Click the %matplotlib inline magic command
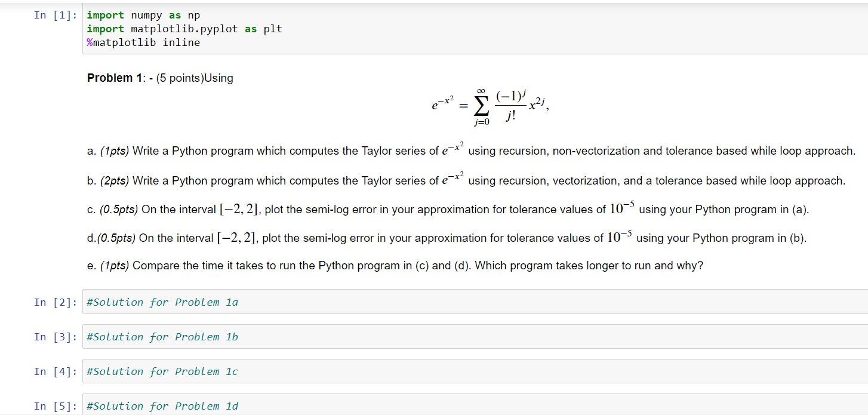Viewport: 868px width, 415px height. tap(143, 42)
